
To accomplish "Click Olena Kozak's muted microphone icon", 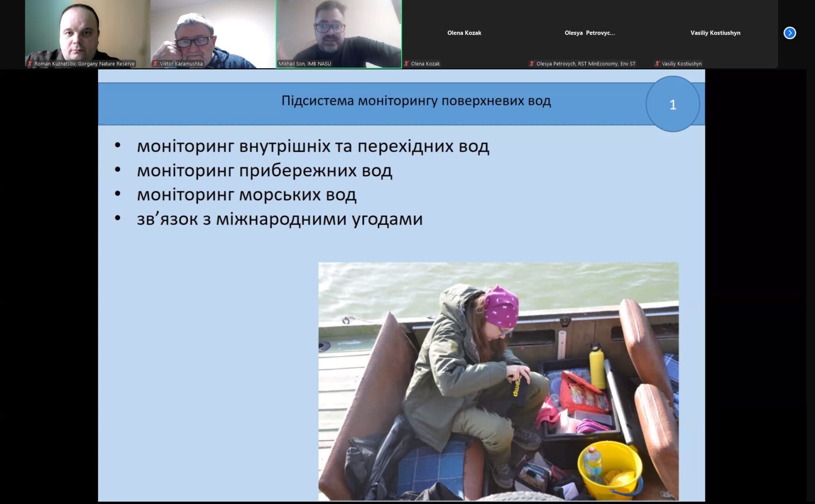I will [406, 64].
